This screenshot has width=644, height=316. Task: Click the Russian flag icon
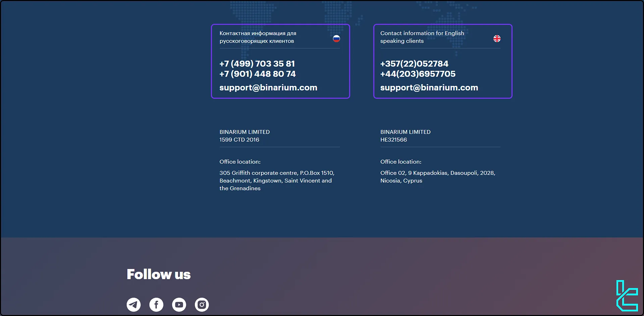tap(336, 39)
